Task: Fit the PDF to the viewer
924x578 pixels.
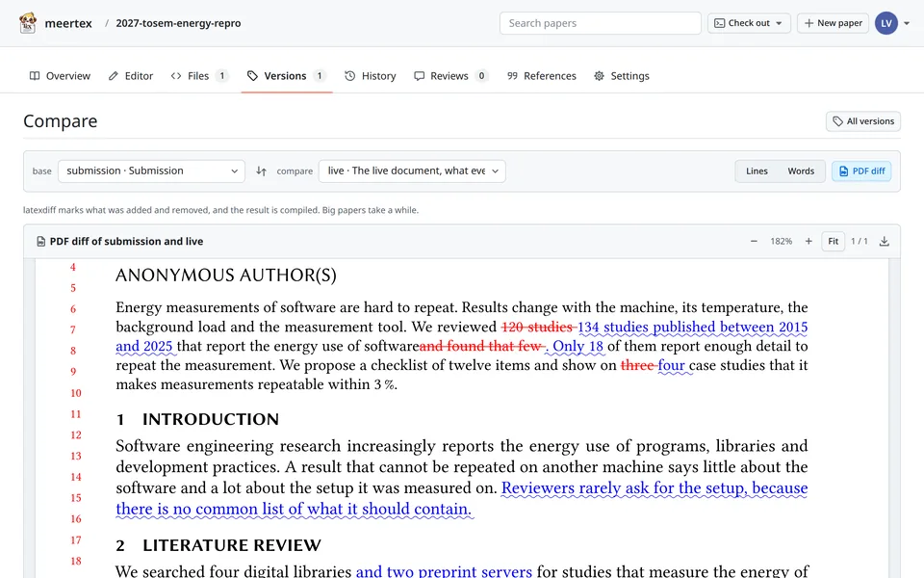Action: pos(834,241)
